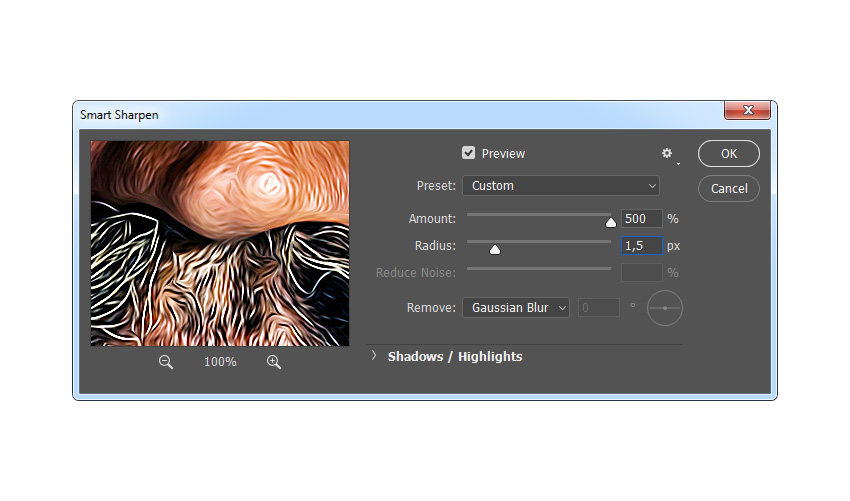Viewport: 850px width, 501px height.
Task: Click the Reduce Noise percent field
Action: [x=641, y=273]
